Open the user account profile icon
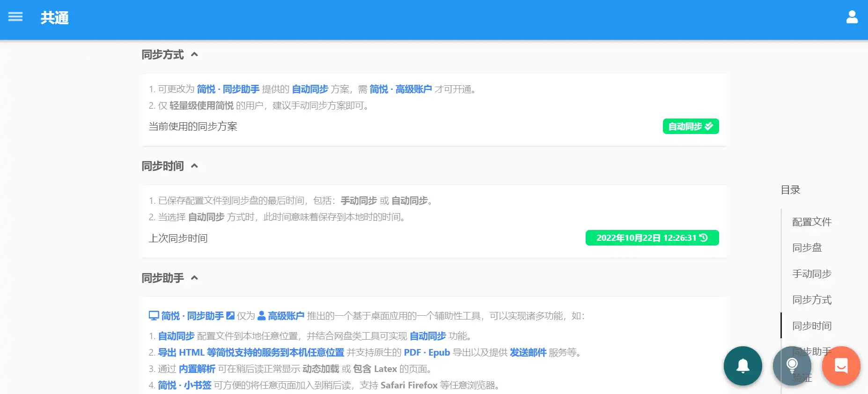This screenshot has height=394, width=868. [852, 17]
